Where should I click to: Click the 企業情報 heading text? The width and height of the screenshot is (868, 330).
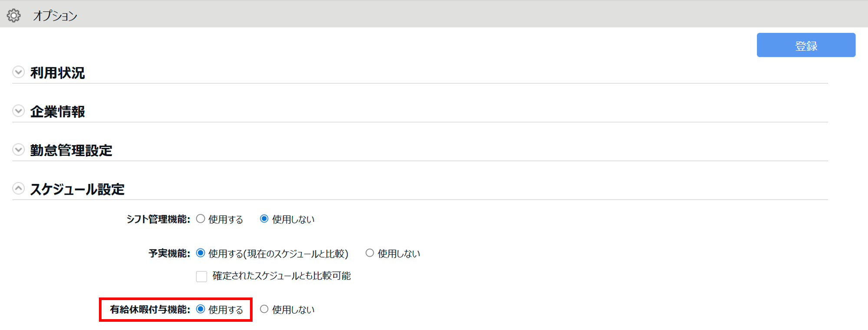[x=57, y=112]
